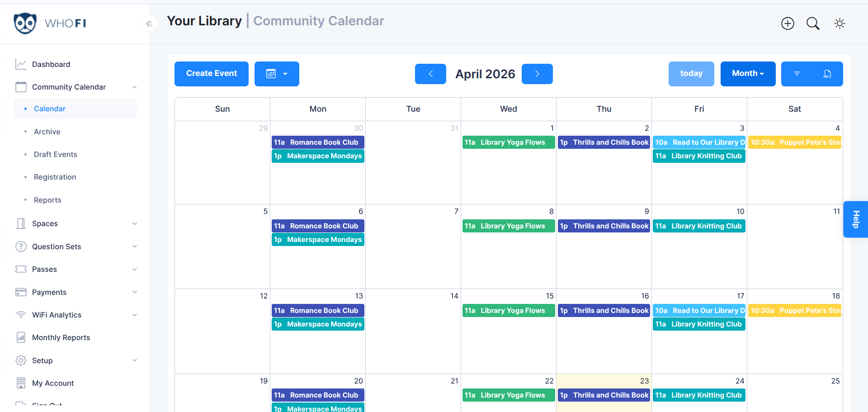The image size is (868, 412).
Task: Open Library Yoga Flows on April 8
Action: (509, 226)
